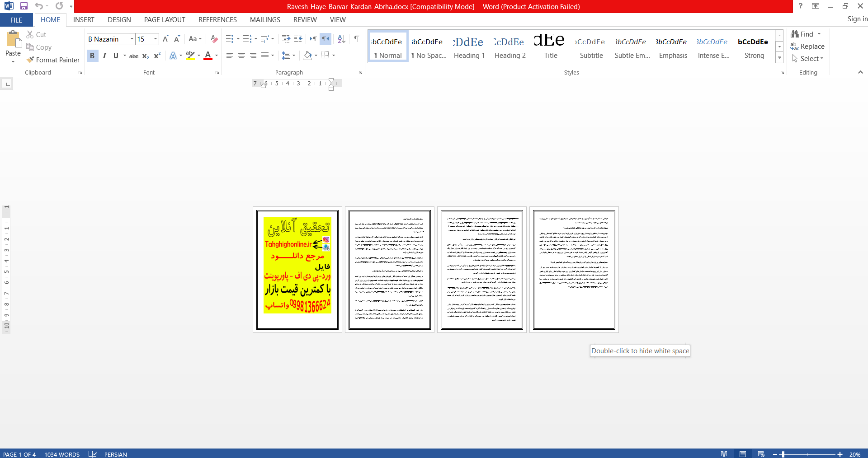Open the line spacing dropdown
This screenshot has width=868, height=458.
coord(288,56)
